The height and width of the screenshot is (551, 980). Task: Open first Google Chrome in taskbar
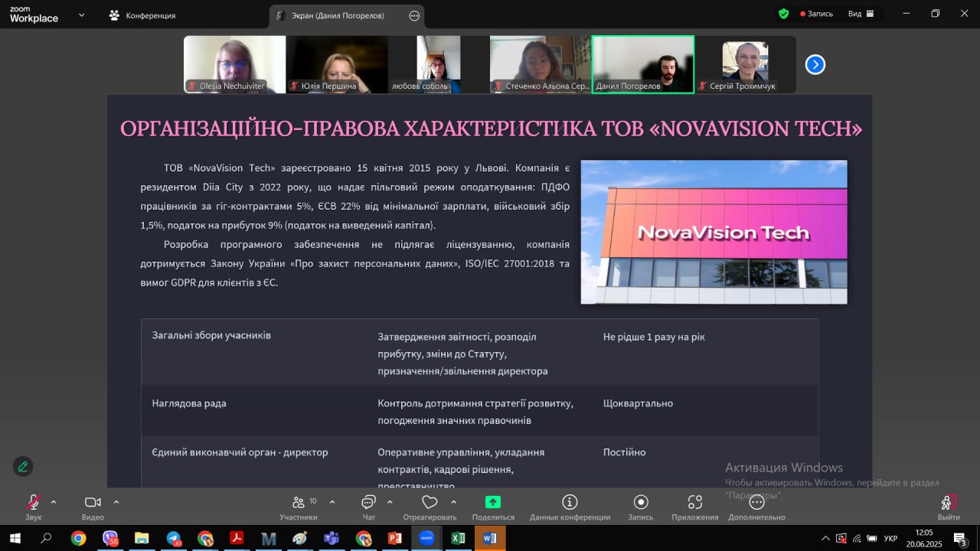point(79,538)
